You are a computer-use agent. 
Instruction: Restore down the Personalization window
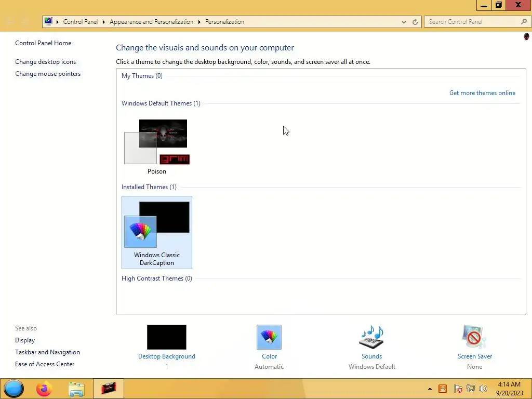coord(499,5)
